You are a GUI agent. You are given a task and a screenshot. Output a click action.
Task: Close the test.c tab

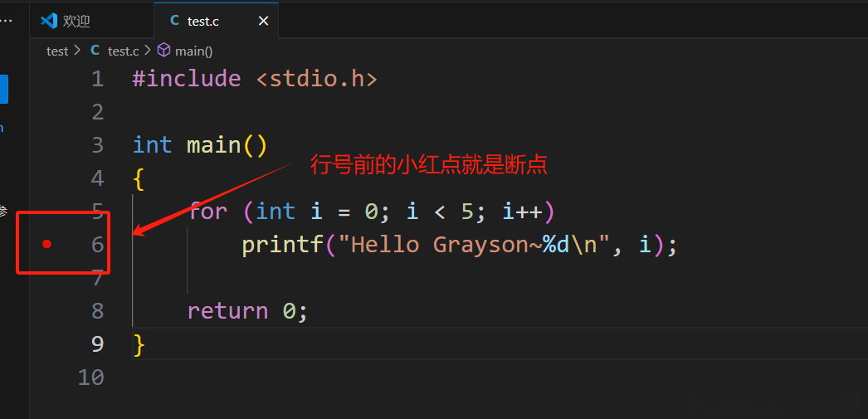tap(264, 21)
